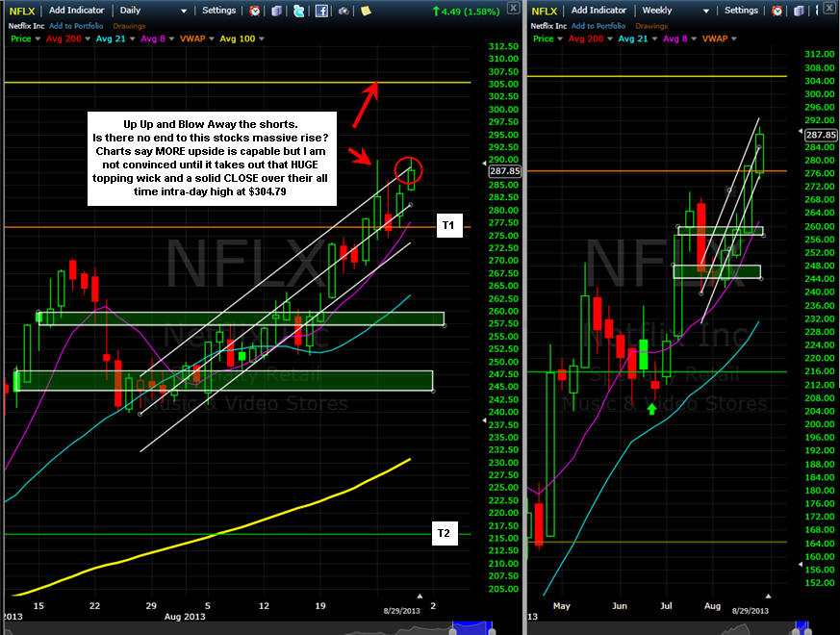Click Add to Portfolio in Daily chart

click(76, 26)
